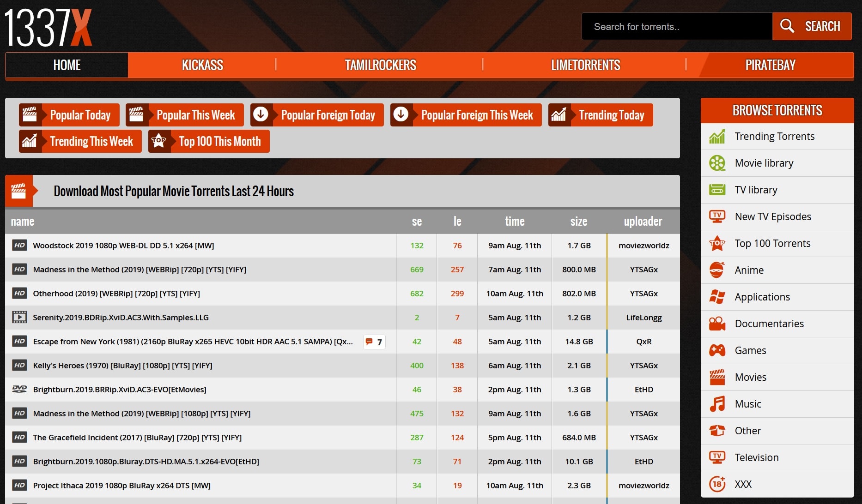Image resolution: width=862 pixels, height=504 pixels.
Task: Click the uploader column header
Action: tap(643, 222)
